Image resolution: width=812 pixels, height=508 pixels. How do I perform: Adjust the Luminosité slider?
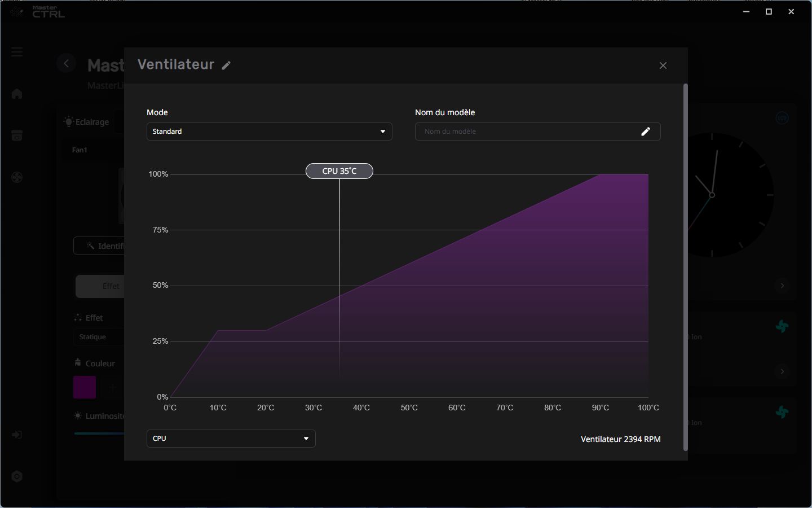coord(99,433)
